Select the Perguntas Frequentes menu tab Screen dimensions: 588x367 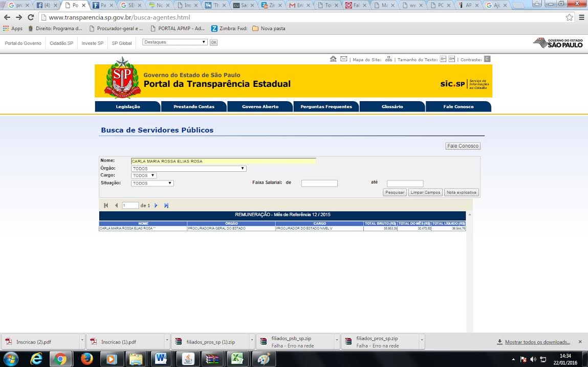coord(326,107)
